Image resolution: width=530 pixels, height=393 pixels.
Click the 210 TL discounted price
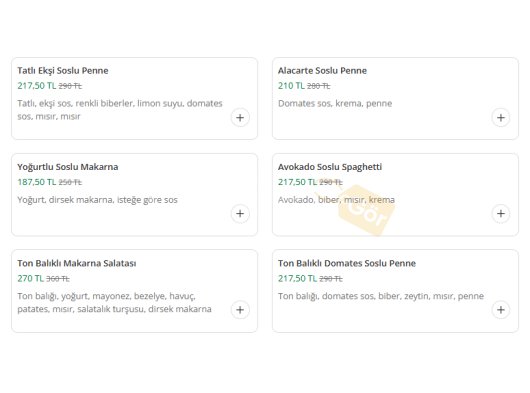(x=291, y=86)
